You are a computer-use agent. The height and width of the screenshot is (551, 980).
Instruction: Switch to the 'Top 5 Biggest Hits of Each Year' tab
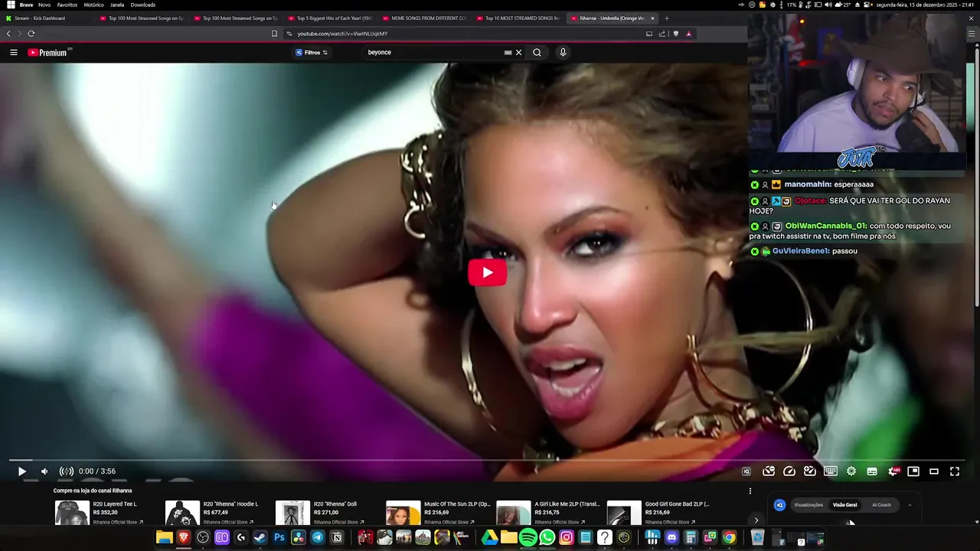pos(331,18)
